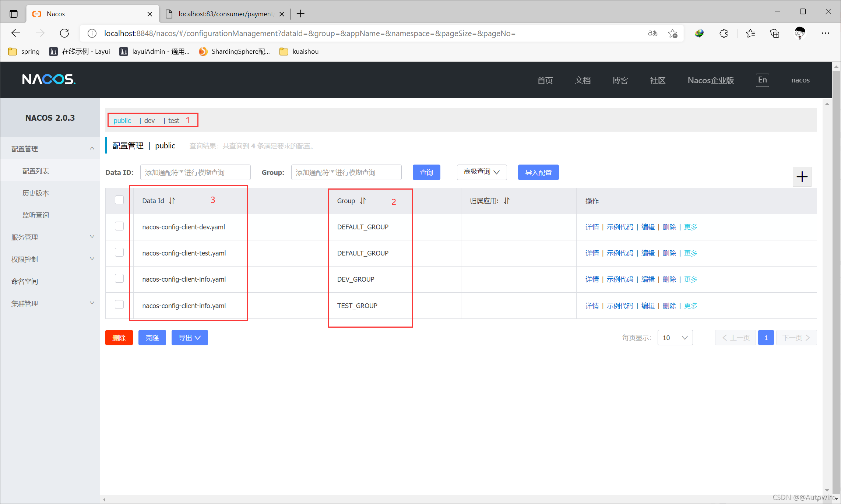Close the Nacos browser tab
The width and height of the screenshot is (841, 504).
(x=150, y=14)
